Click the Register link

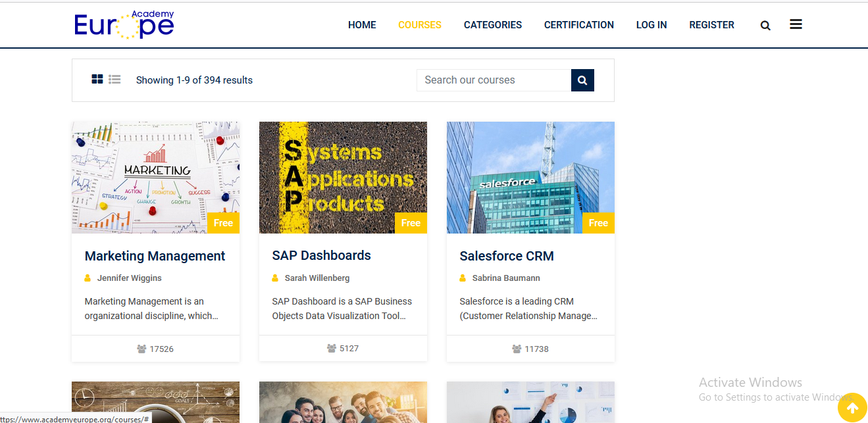(x=711, y=25)
